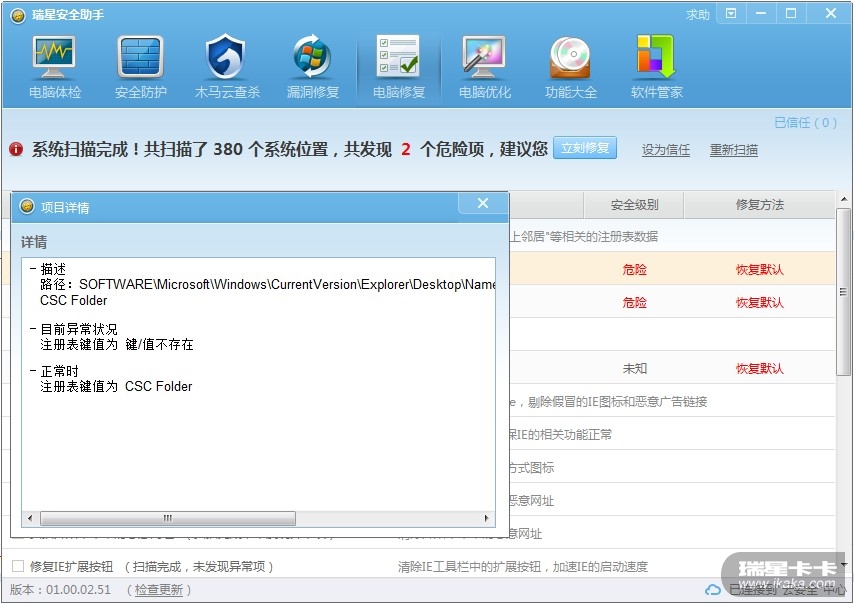Click 求助 help link

coord(698,15)
